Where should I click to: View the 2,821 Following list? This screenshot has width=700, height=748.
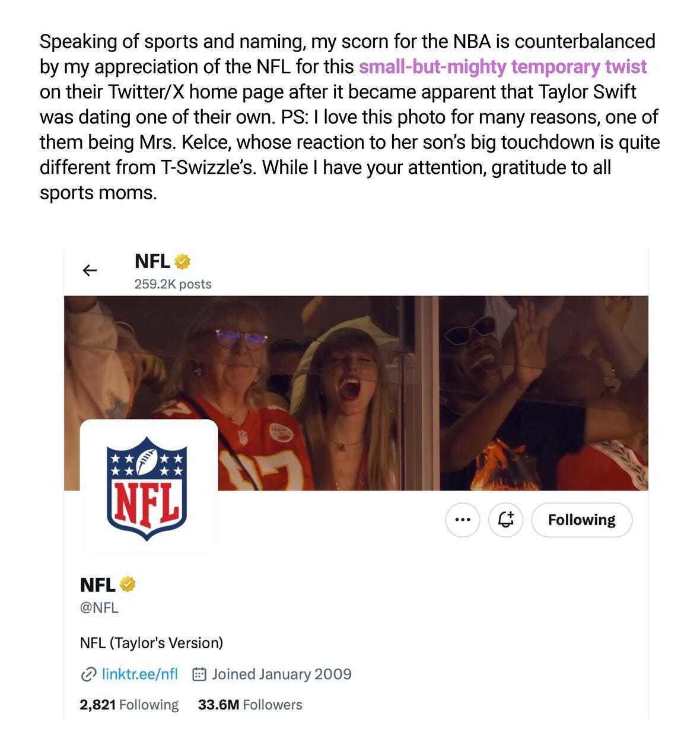pos(129,705)
